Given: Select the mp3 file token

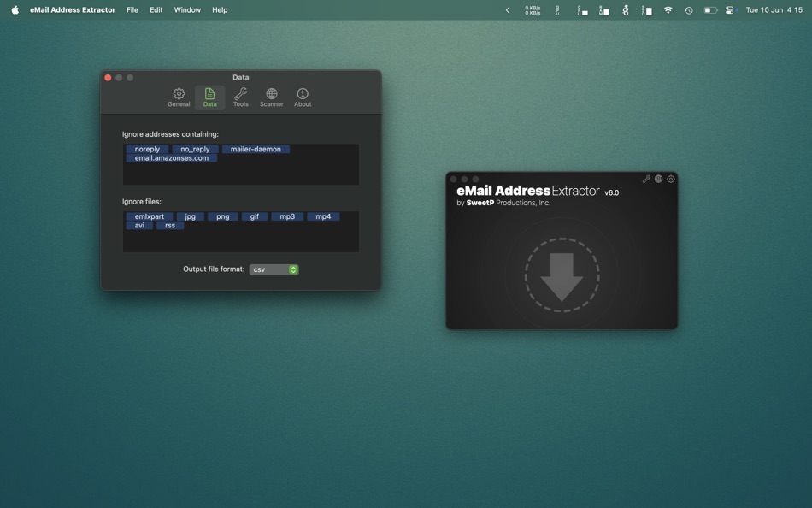Looking at the screenshot, I should [x=287, y=216].
